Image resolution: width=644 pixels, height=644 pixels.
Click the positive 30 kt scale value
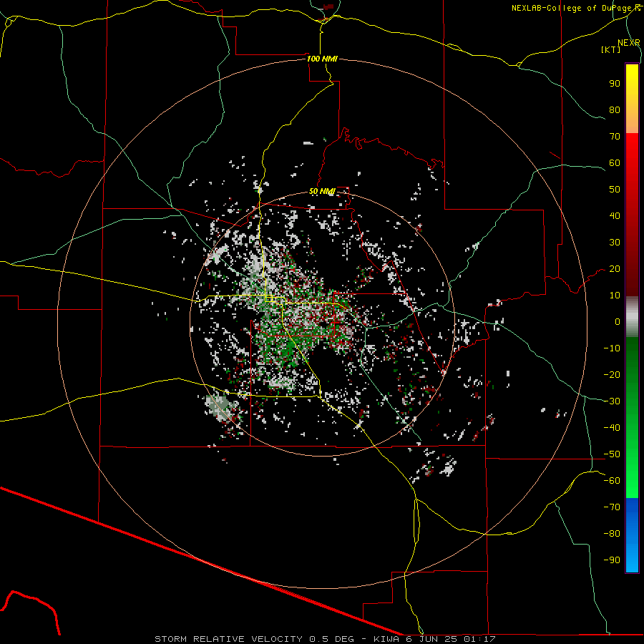tap(615, 243)
